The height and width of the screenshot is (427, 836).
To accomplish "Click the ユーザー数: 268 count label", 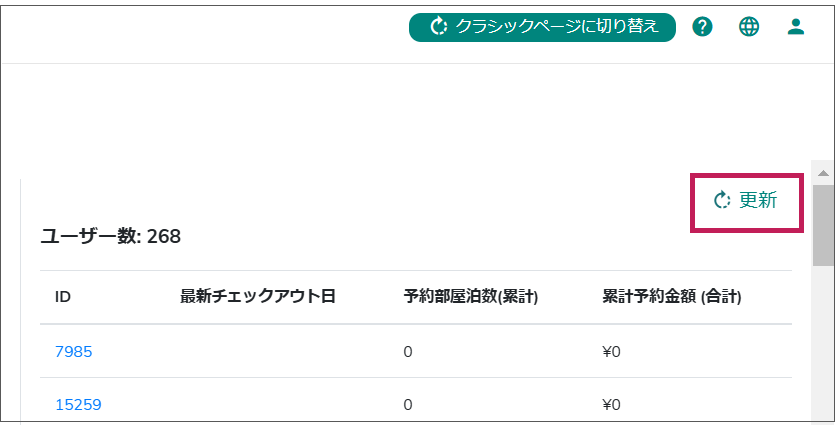I will coord(110,236).
